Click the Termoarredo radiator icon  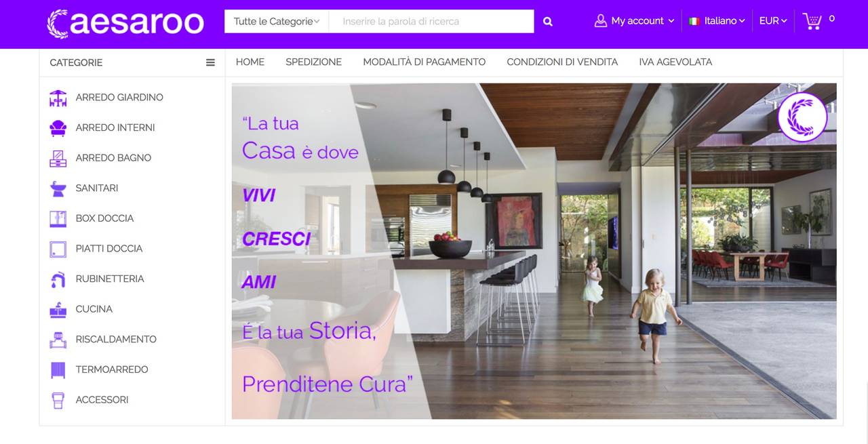pyautogui.click(x=58, y=369)
